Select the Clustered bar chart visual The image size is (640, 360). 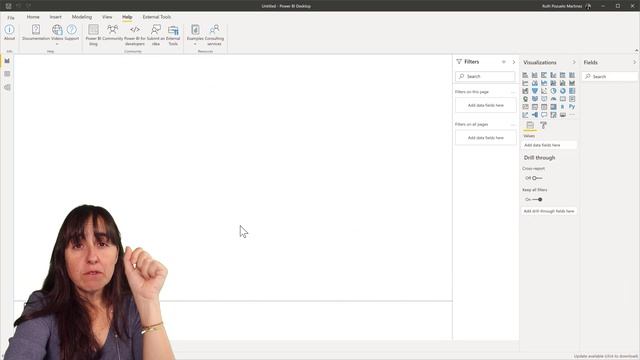pyautogui.click(x=544, y=75)
